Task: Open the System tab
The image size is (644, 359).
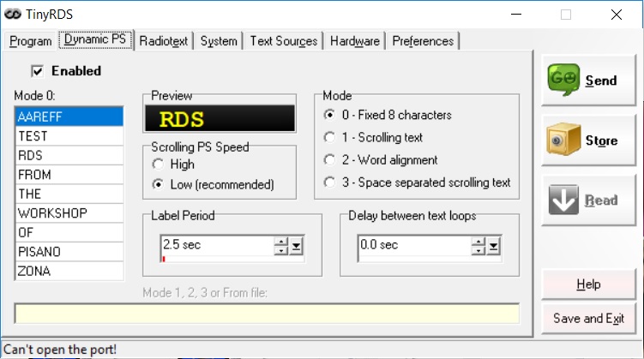Action: click(219, 41)
